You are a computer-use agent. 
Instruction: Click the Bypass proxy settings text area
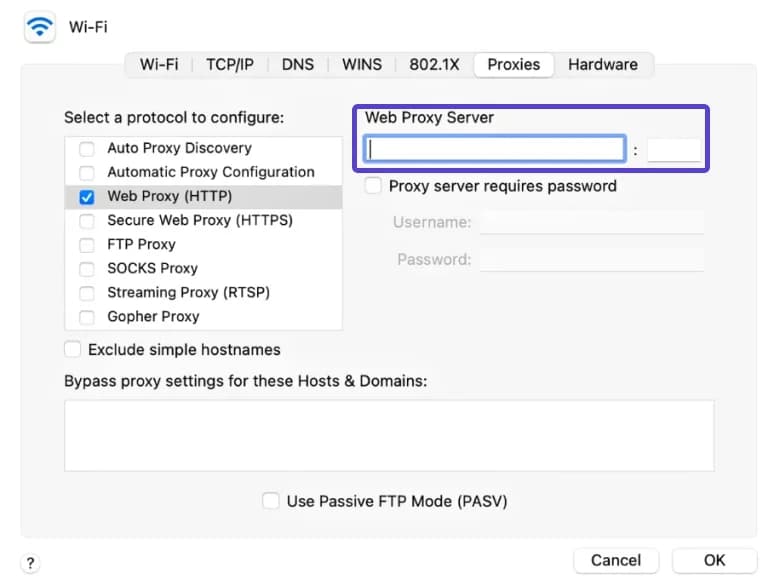(389, 435)
